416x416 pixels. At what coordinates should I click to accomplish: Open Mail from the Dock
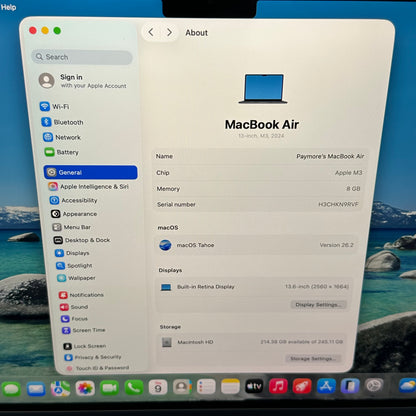[36, 389]
